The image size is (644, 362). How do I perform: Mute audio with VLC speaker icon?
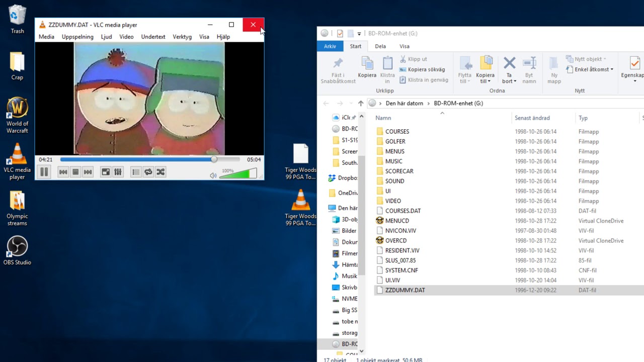pos(213,175)
